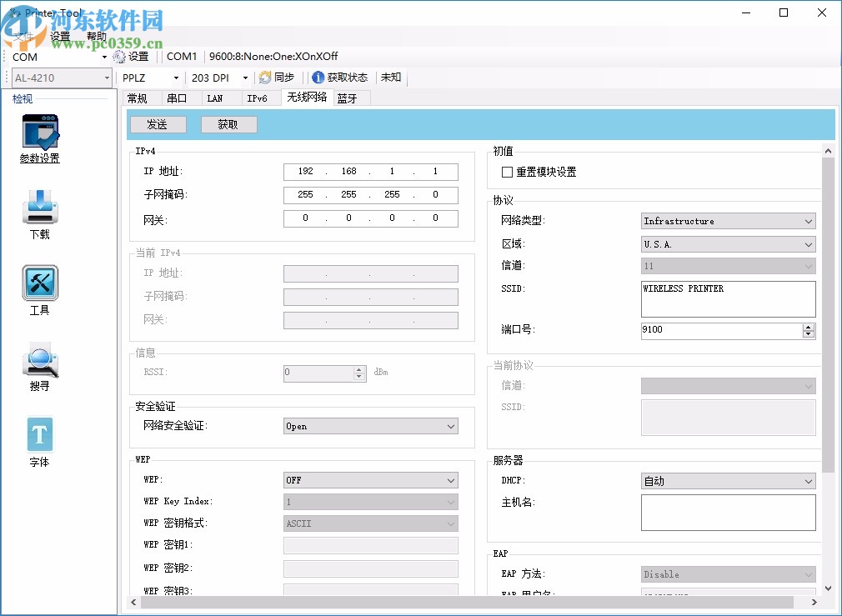Image resolution: width=842 pixels, height=616 pixels.
Task: Click the SSID field showing WIRELESS PRINTER
Action: (x=727, y=298)
